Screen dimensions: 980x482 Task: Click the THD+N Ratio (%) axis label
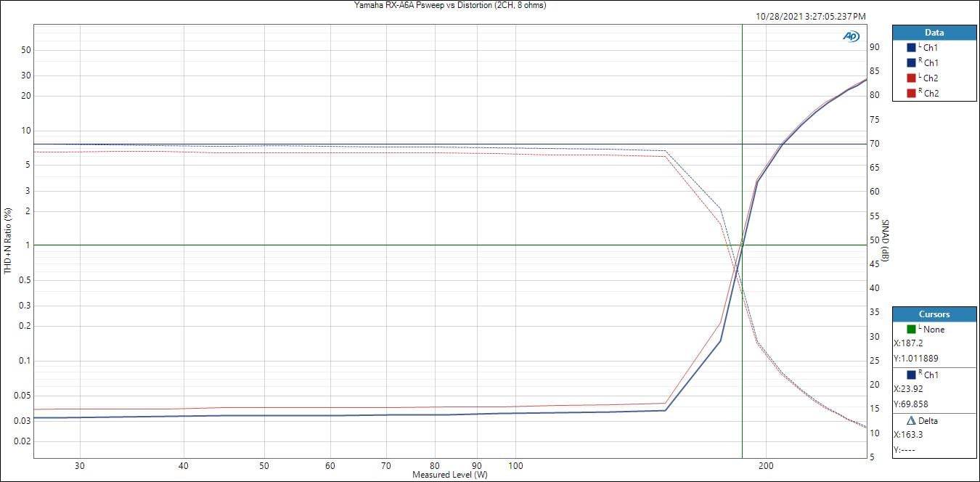[x=8, y=241]
